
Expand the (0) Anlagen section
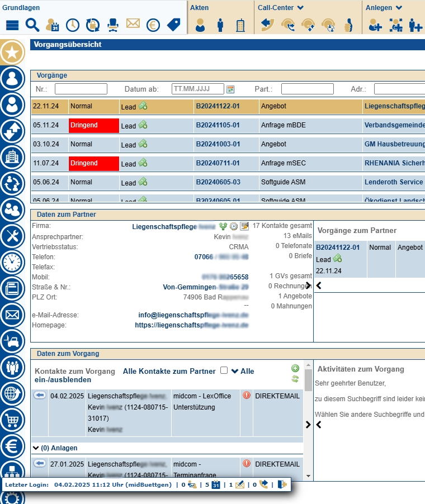[x=55, y=448]
